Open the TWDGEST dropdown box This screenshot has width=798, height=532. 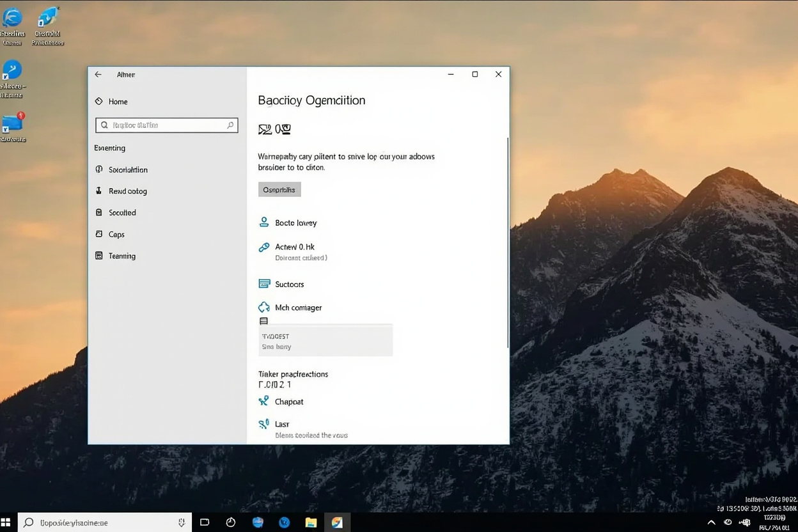click(x=325, y=340)
